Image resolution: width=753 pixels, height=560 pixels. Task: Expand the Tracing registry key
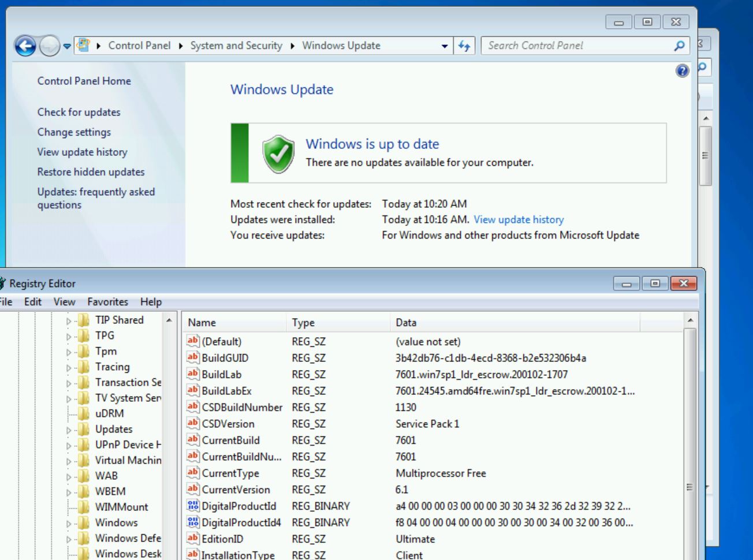[69, 367]
